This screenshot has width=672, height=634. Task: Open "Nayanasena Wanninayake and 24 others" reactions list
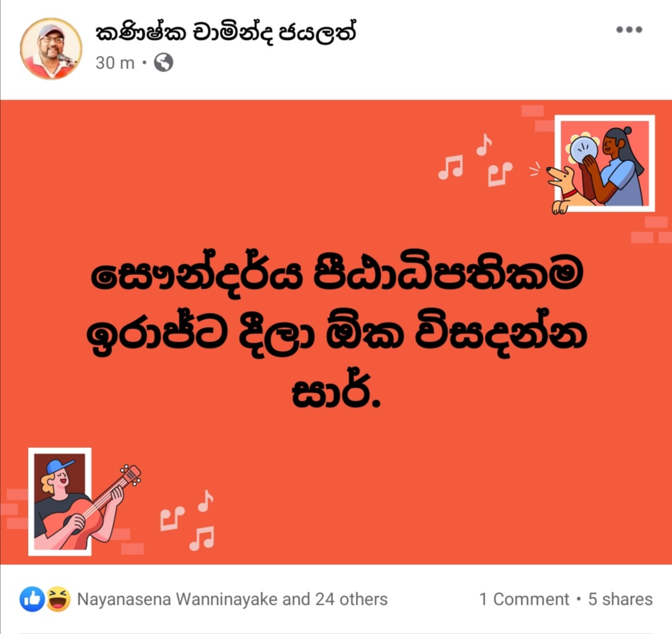pyautogui.click(x=232, y=599)
